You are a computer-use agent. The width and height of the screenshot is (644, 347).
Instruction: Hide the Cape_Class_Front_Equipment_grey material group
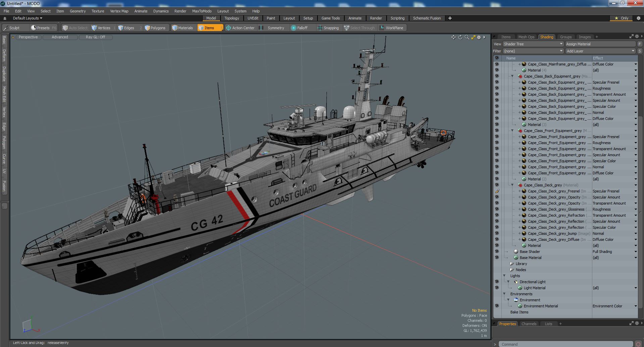497,131
